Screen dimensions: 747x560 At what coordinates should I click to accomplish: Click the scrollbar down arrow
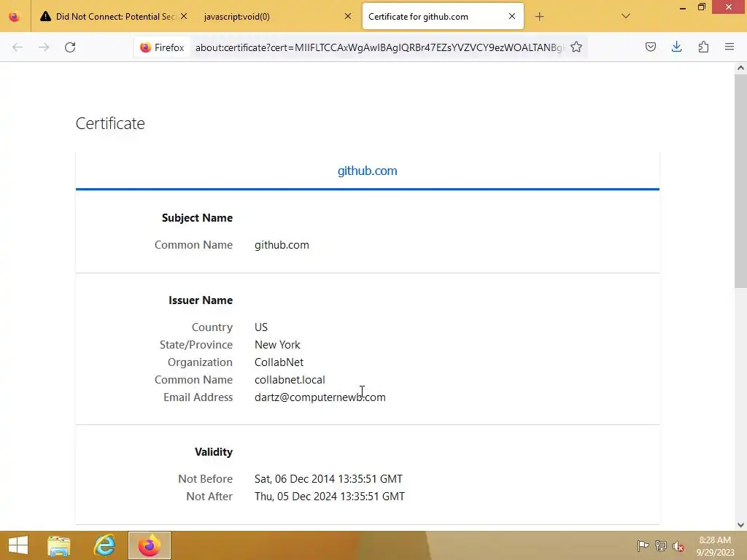(740, 525)
